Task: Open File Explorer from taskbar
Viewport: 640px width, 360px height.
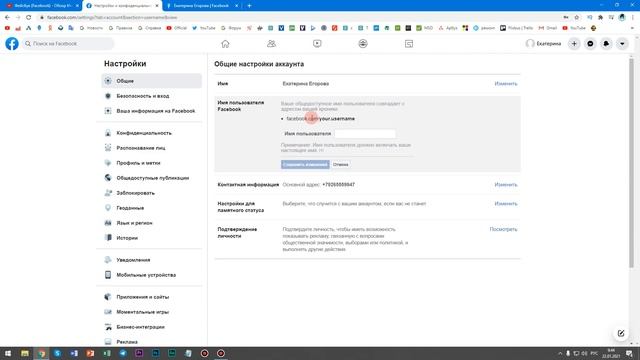Action: click(25, 353)
